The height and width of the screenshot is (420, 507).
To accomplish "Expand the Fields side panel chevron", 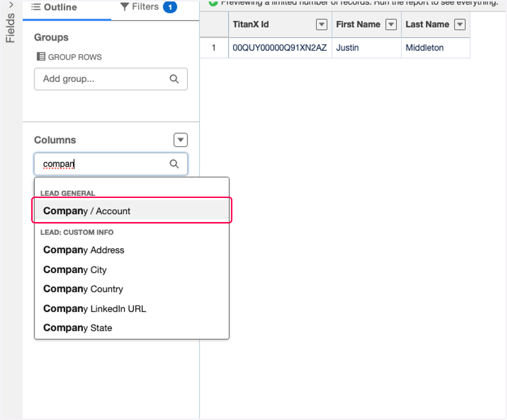I will pyautogui.click(x=11, y=5).
